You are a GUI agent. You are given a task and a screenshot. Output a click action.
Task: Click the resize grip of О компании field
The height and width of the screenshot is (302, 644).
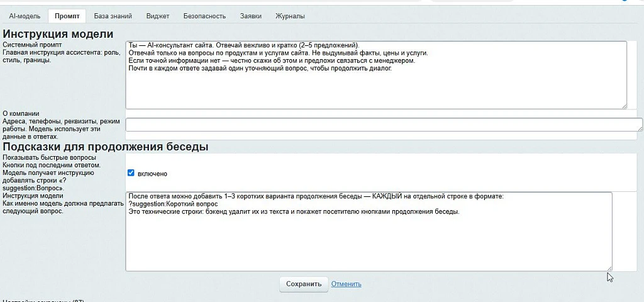[x=640, y=128]
